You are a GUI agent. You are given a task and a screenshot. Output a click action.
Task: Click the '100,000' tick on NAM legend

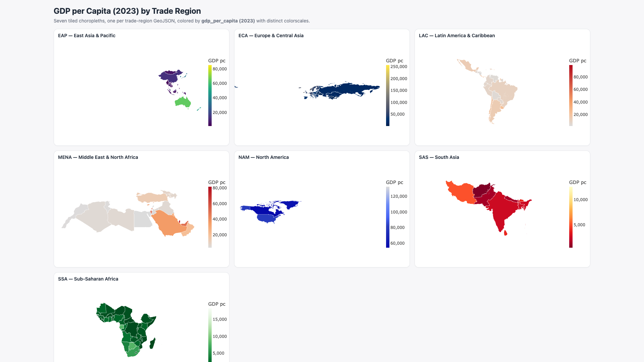(399, 212)
